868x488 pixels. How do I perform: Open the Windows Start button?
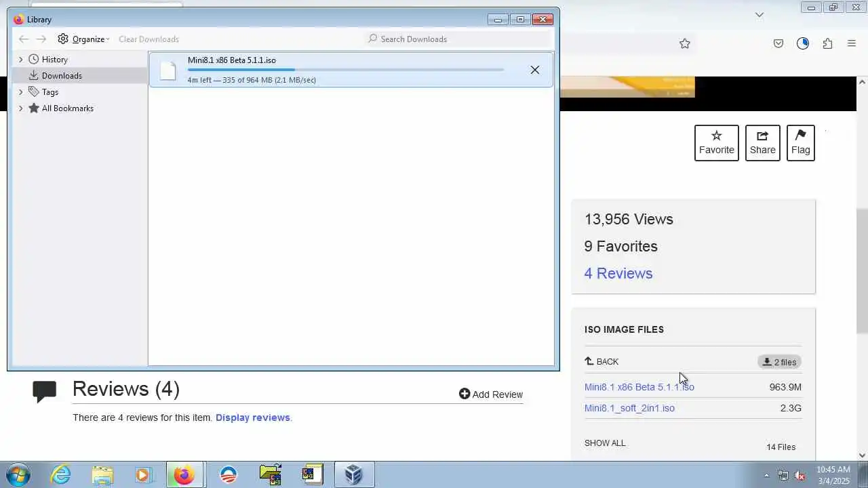18,475
